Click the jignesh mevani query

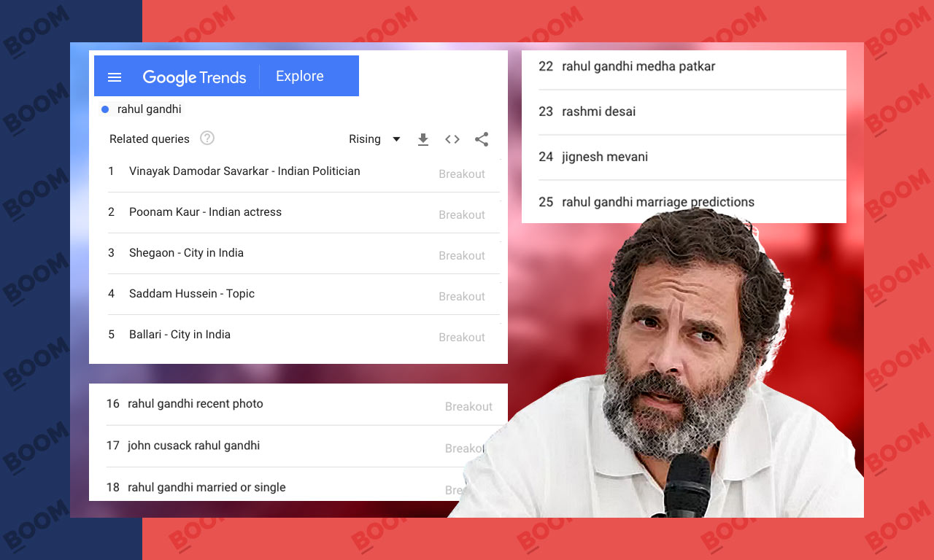(x=605, y=157)
